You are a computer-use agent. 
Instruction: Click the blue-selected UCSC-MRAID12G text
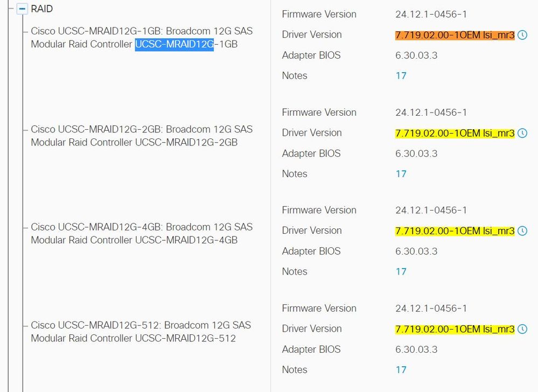coord(174,44)
